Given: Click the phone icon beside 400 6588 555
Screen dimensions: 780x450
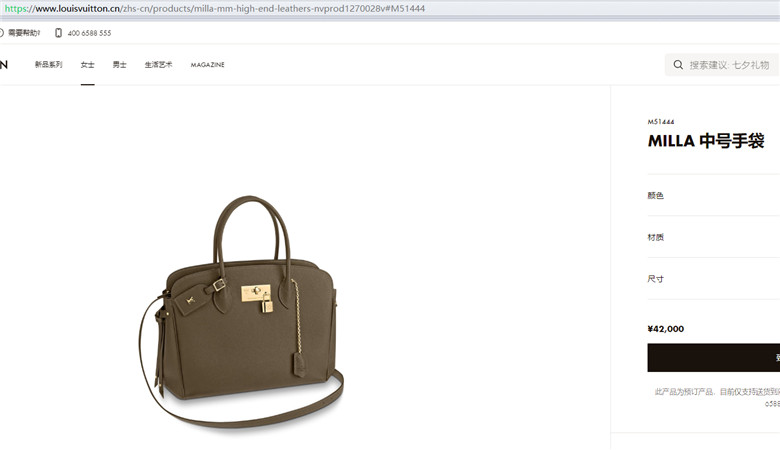Looking at the screenshot, I should [x=58, y=33].
